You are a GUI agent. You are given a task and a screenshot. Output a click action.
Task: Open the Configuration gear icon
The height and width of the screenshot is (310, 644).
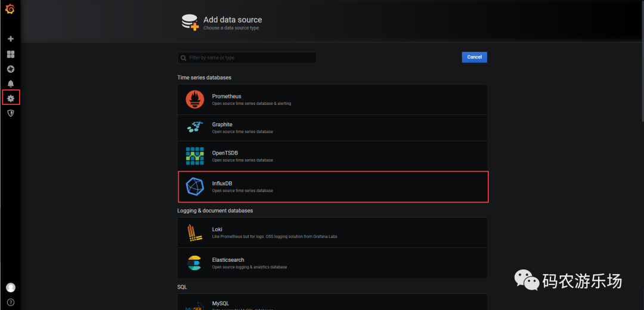pyautogui.click(x=11, y=98)
